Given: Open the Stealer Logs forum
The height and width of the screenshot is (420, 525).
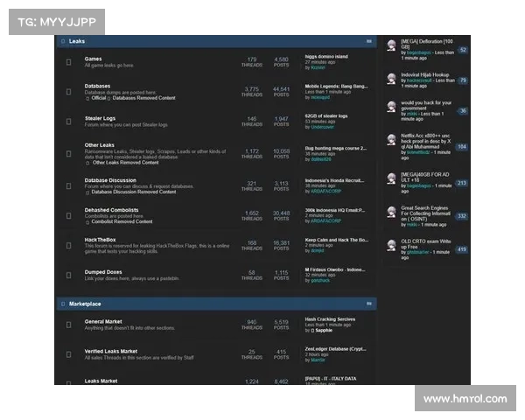Looking at the screenshot, I should click(x=100, y=118).
